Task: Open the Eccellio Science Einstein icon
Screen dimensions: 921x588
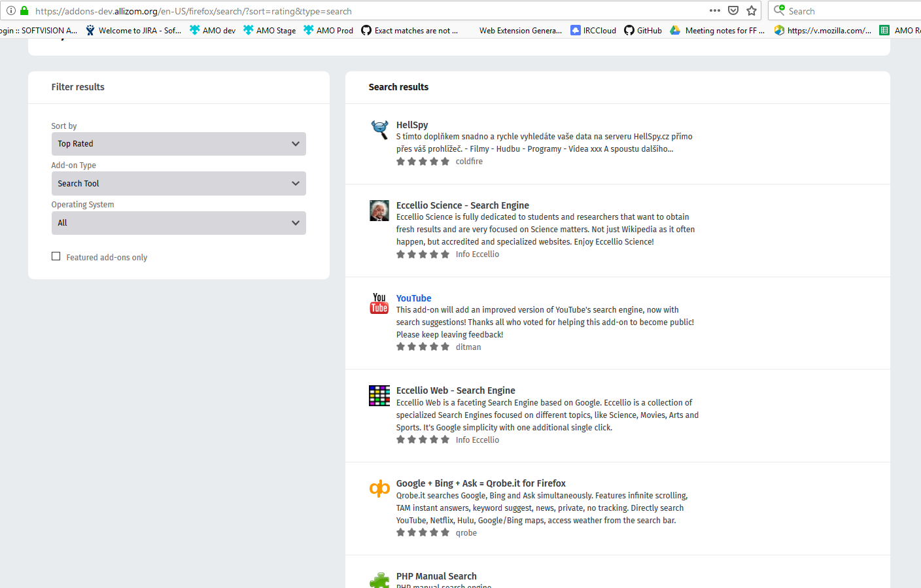Action: [x=379, y=210]
